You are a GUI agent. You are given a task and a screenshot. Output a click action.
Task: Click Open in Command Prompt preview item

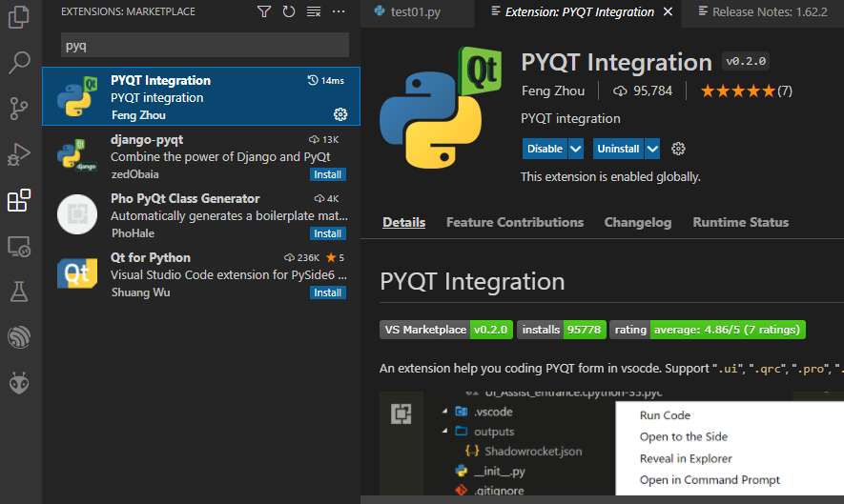(x=710, y=480)
